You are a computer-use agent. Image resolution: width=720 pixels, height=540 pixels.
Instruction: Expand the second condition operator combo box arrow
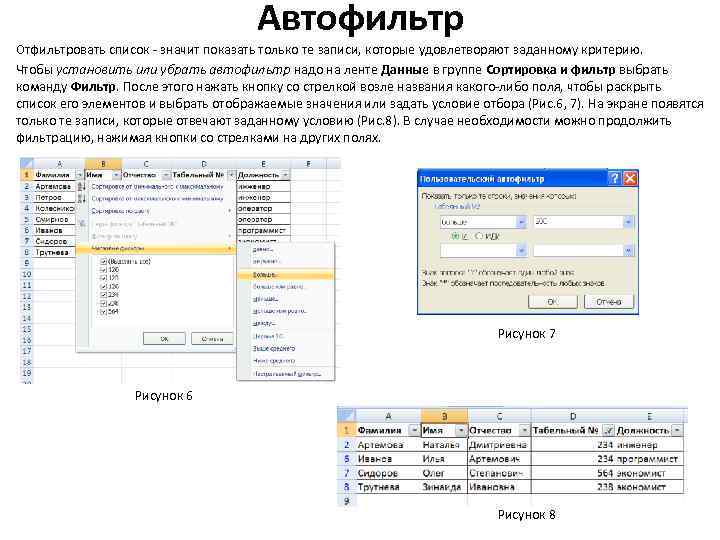[521, 251]
